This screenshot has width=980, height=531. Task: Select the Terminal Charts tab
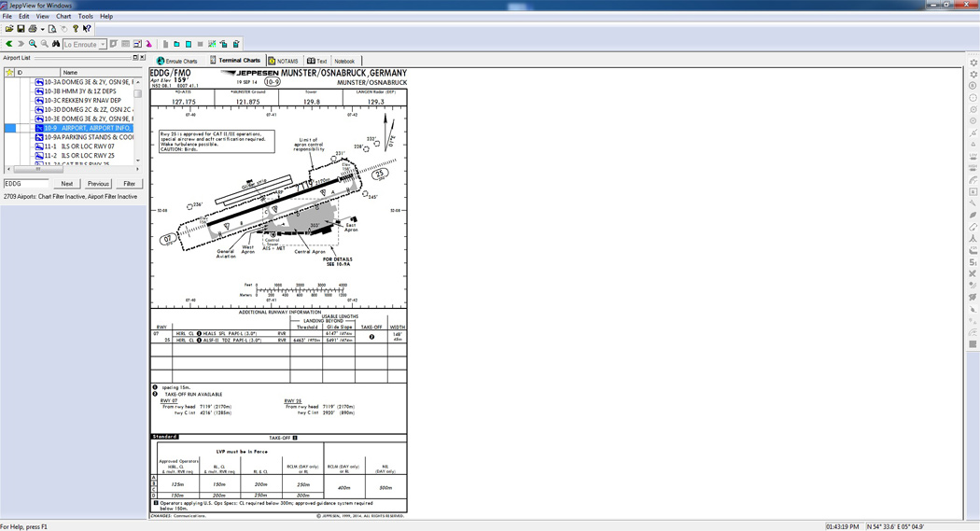click(x=235, y=60)
